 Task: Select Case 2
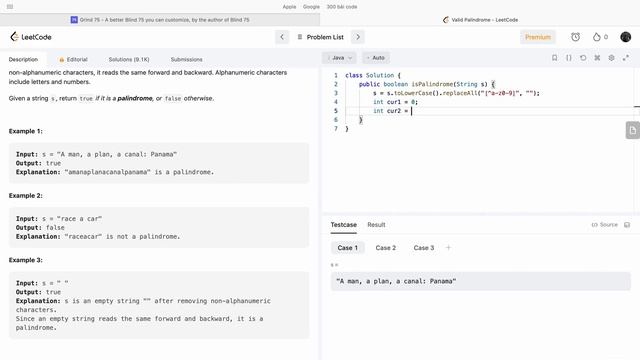pyautogui.click(x=386, y=248)
